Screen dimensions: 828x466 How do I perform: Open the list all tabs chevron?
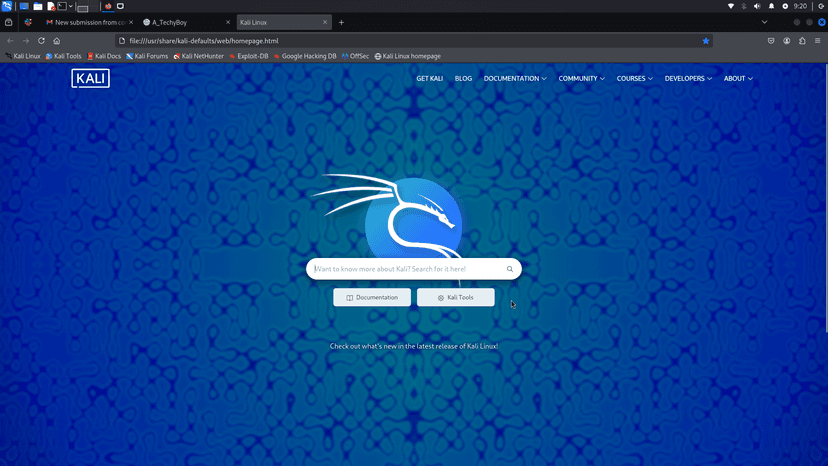765,22
